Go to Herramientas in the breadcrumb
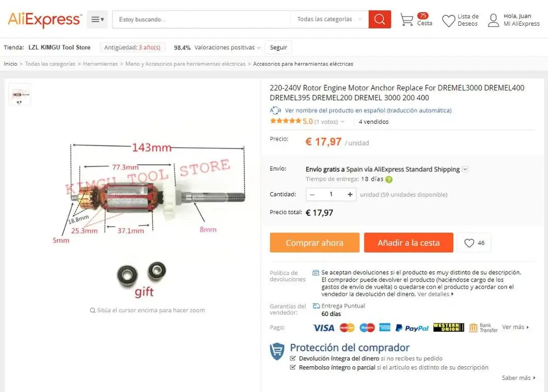 pos(100,64)
